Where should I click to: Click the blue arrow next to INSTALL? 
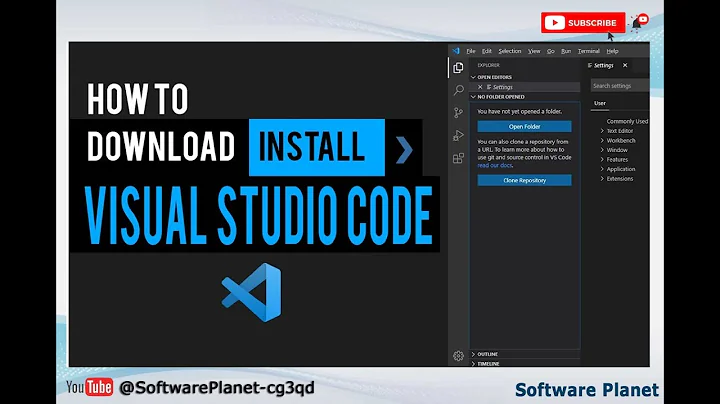pyautogui.click(x=404, y=150)
